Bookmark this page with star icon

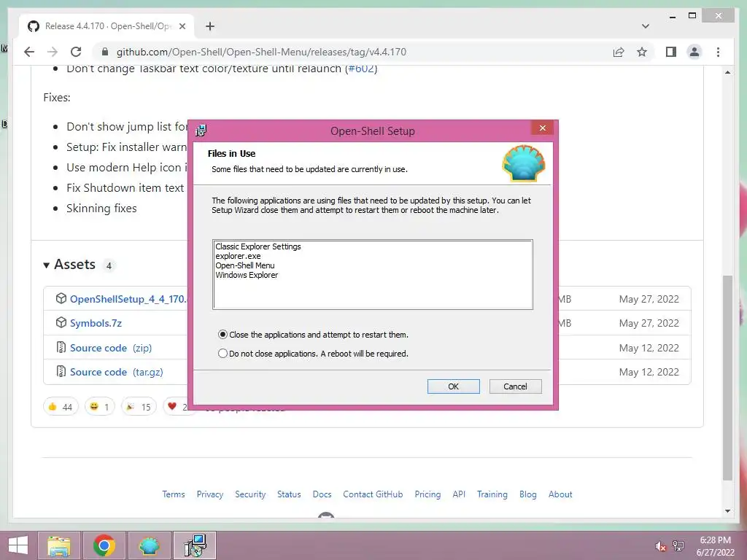642,52
